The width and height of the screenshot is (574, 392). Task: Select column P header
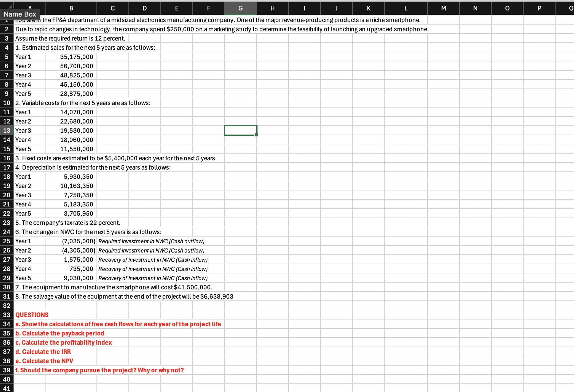coord(539,8)
